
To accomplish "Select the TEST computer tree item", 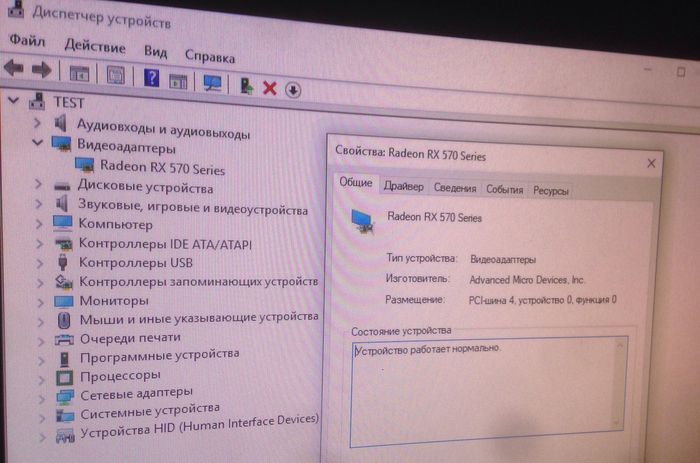I will 68,103.
